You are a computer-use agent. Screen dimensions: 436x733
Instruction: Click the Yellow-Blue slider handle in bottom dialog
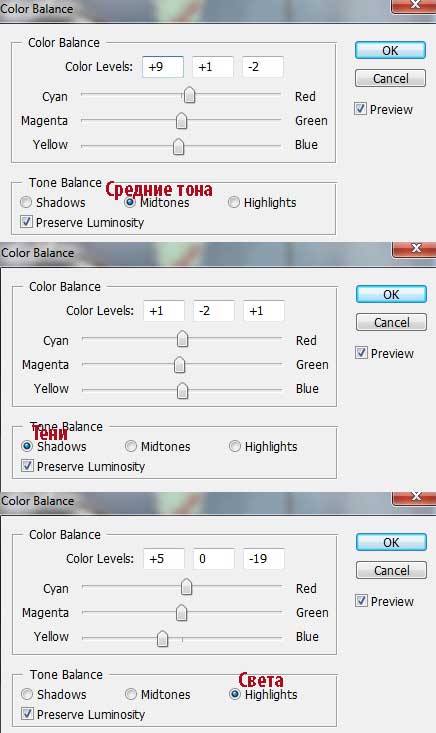click(x=162, y=638)
